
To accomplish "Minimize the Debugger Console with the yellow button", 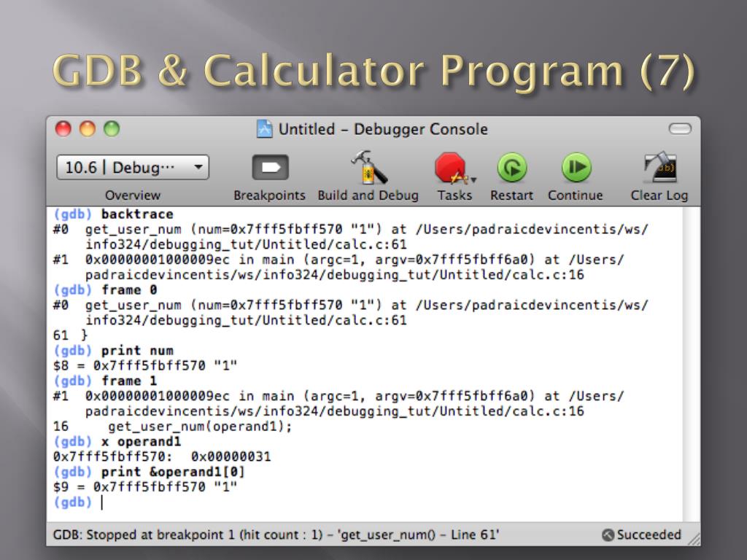I will [88, 129].
